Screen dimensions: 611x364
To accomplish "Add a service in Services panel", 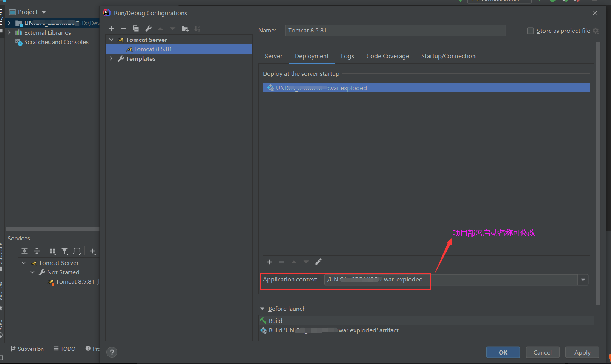I will pyautogui.click(x=93, y=251).
